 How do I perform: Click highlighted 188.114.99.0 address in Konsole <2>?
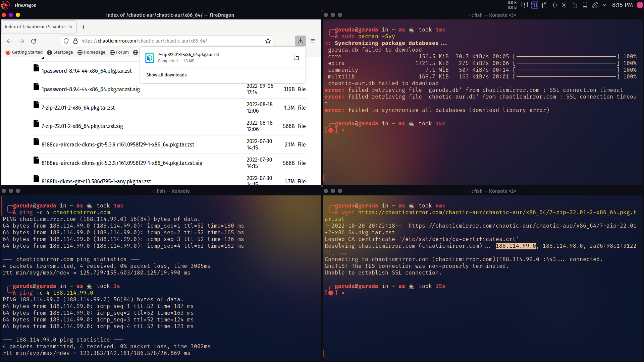(x=516, y=246)
